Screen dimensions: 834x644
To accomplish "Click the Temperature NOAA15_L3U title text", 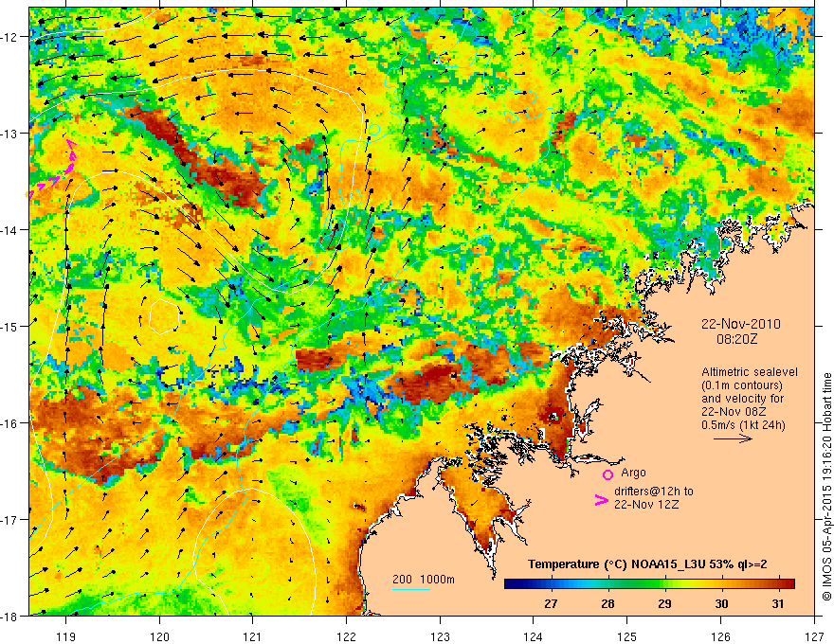I will (x=647, y=564).
